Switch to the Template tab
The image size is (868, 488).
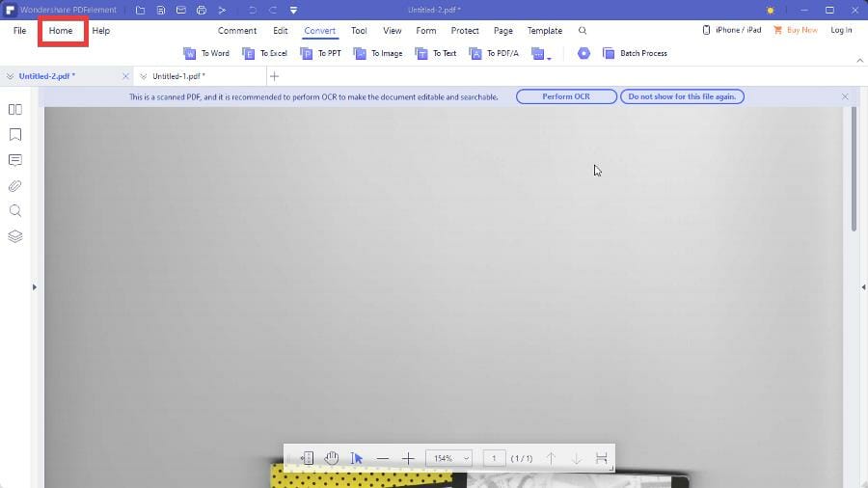544,31
